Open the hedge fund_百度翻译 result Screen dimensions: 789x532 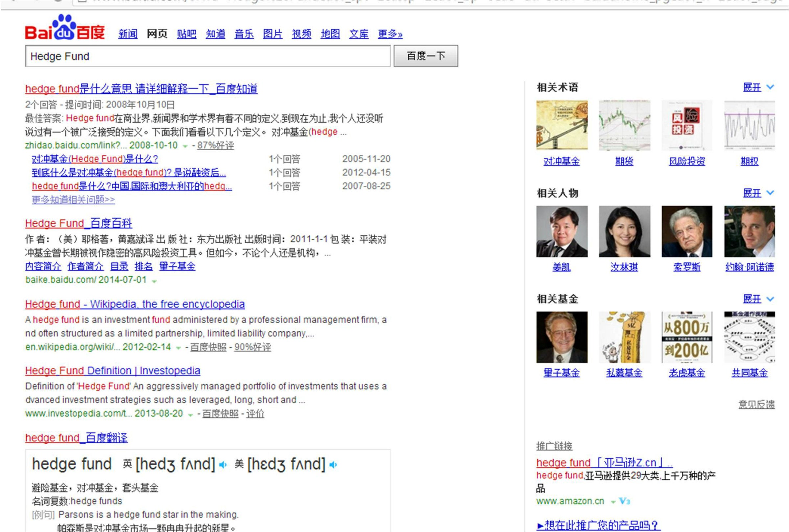point(76,438)
